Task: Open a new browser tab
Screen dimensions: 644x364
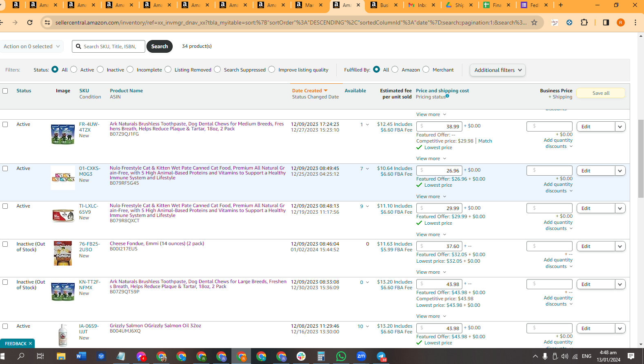Action: point(561,5)
